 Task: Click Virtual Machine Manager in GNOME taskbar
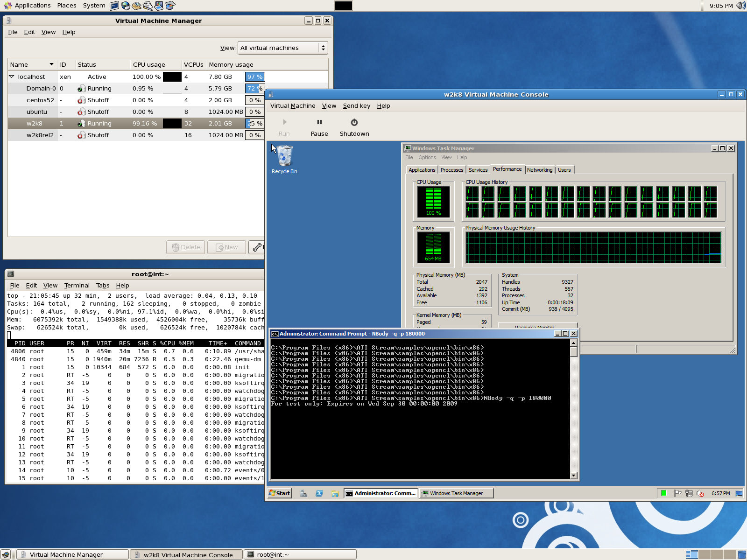pyautogui.click(x=72, y=555)
